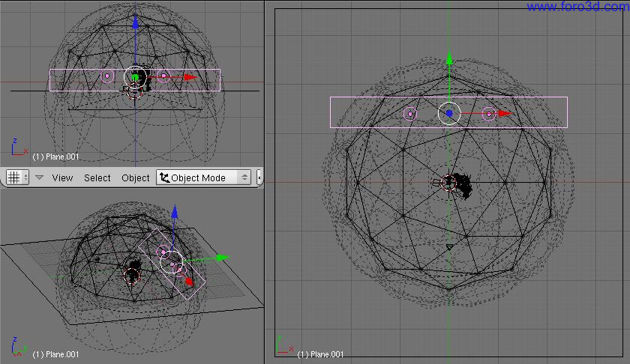Click the 3D cursor in the front view
This screenshot has width=630, height=364.
[x=134, y=92]
